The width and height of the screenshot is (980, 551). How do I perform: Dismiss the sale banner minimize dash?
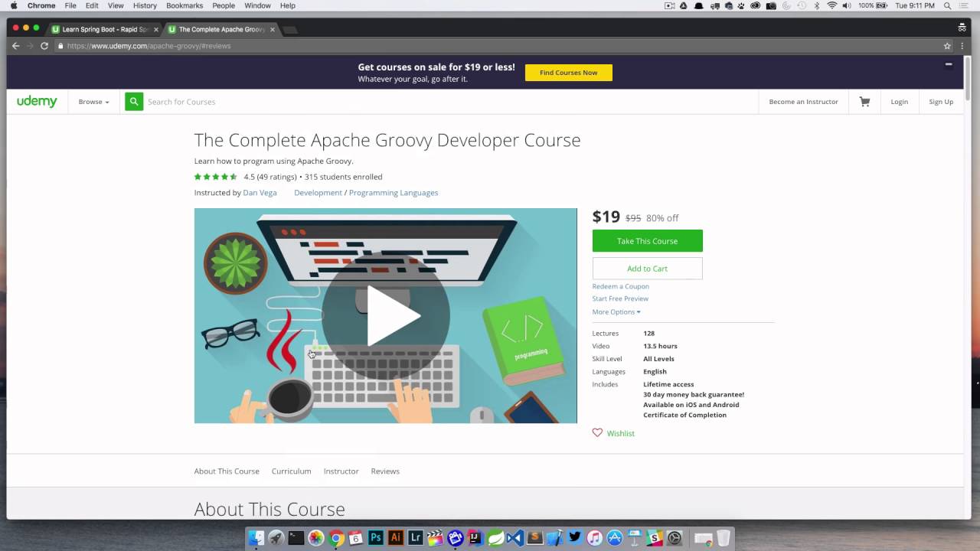pos(949,64)
